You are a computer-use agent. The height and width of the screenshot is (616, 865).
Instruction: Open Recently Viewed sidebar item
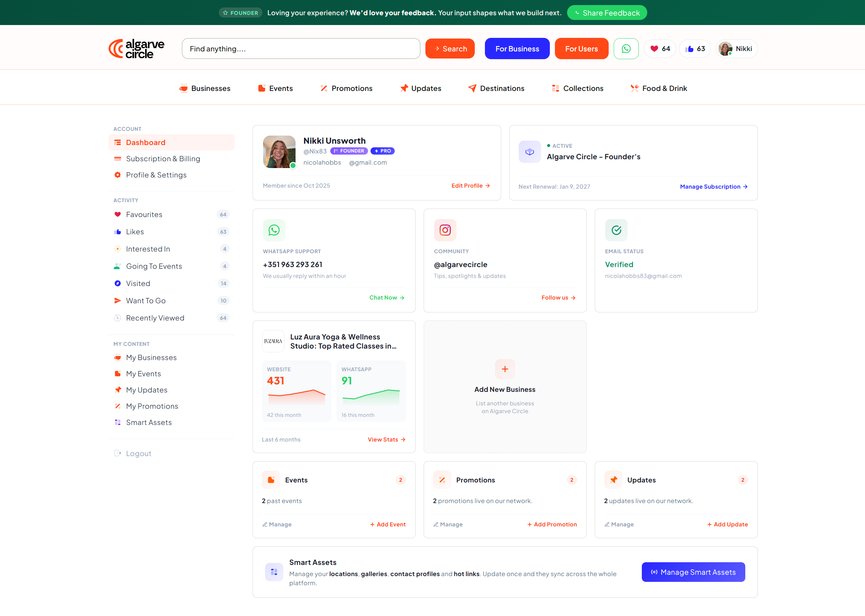pyautogui.click(x=171, y=318)
